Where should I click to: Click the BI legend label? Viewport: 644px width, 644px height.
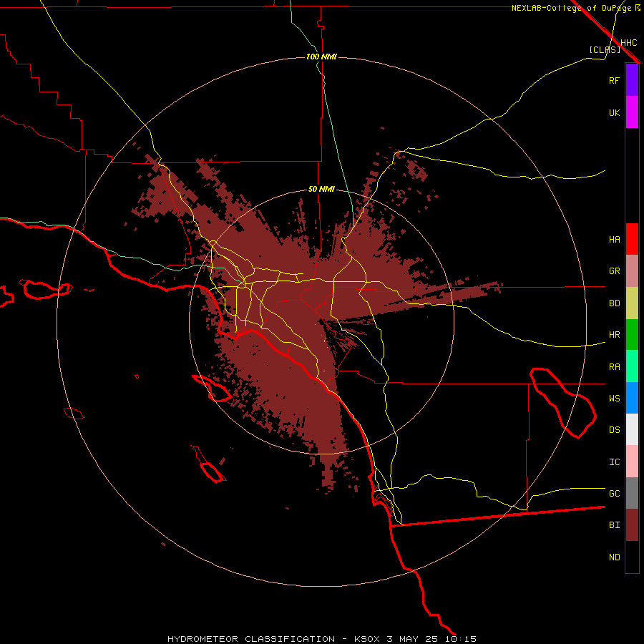click(614, 525)
